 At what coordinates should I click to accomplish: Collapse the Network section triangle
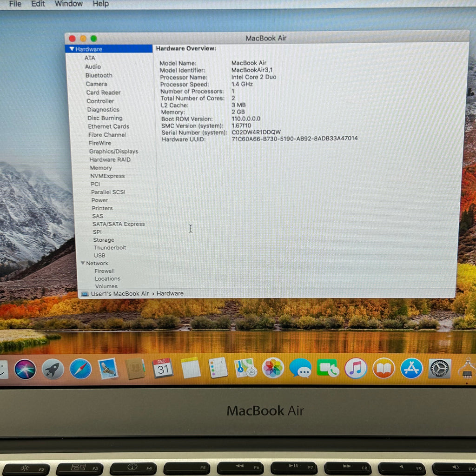(x=83, y=263)
